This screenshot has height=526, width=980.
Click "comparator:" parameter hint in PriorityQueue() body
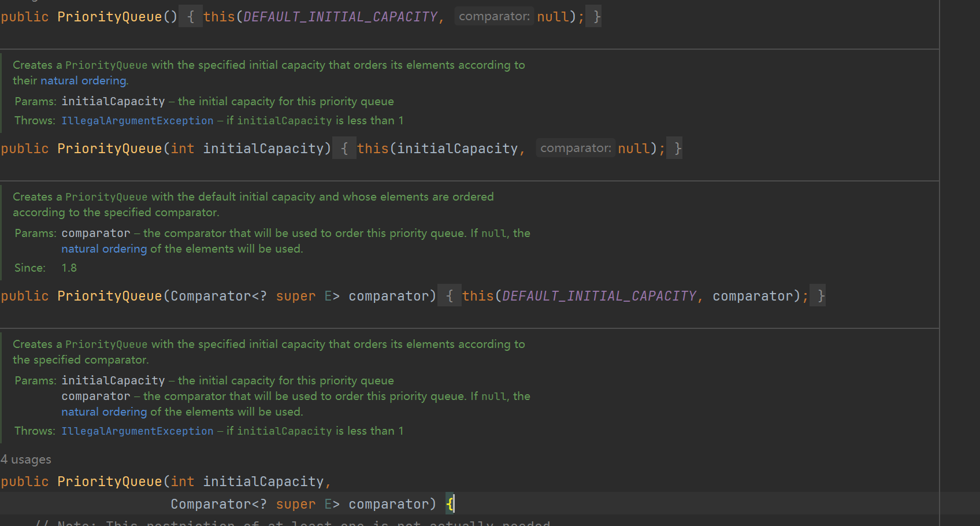494,17
